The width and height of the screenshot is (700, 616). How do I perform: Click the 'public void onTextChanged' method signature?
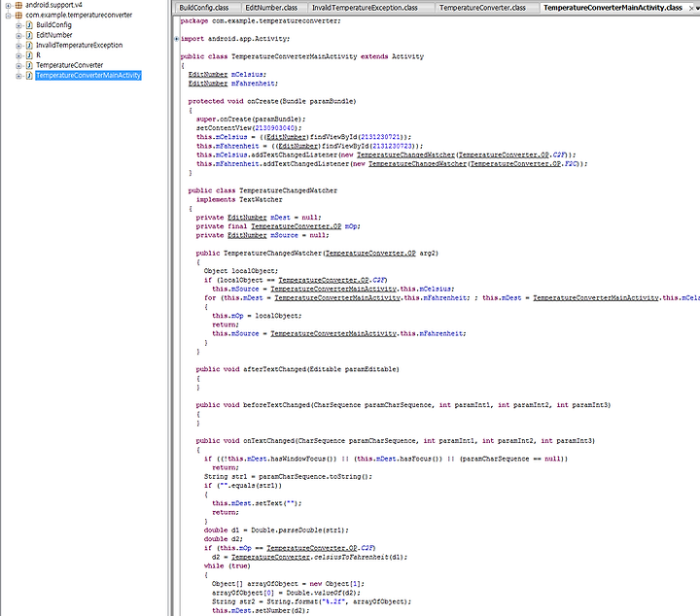coord(395,441)
